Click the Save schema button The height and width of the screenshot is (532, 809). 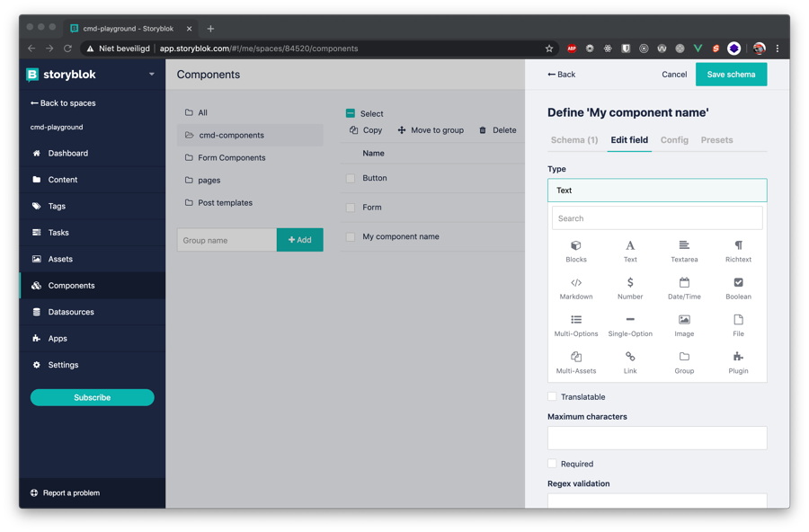(x=731, y=75)
